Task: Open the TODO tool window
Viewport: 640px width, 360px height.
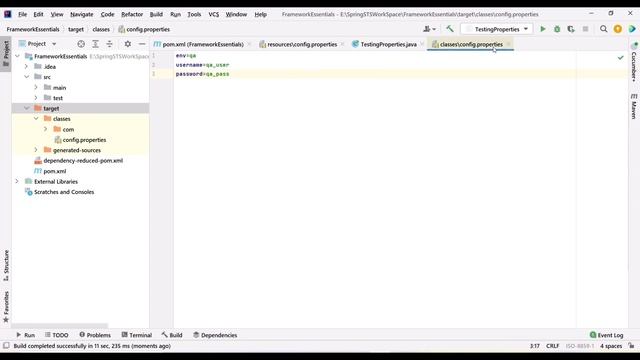Action: (x=56, y=335)
